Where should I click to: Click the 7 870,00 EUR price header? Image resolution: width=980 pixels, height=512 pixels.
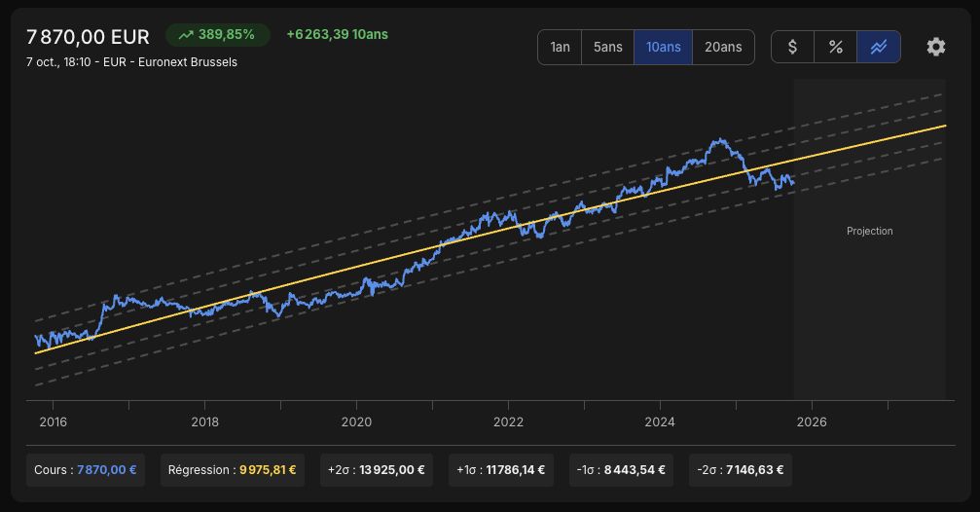coord(89,37)
